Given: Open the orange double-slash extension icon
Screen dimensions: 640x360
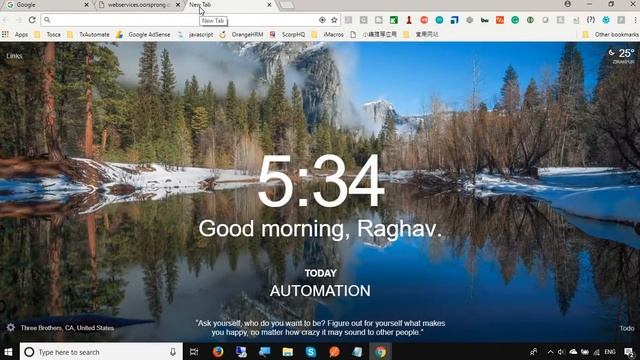Looking at the screenshot, I should 500,20.
